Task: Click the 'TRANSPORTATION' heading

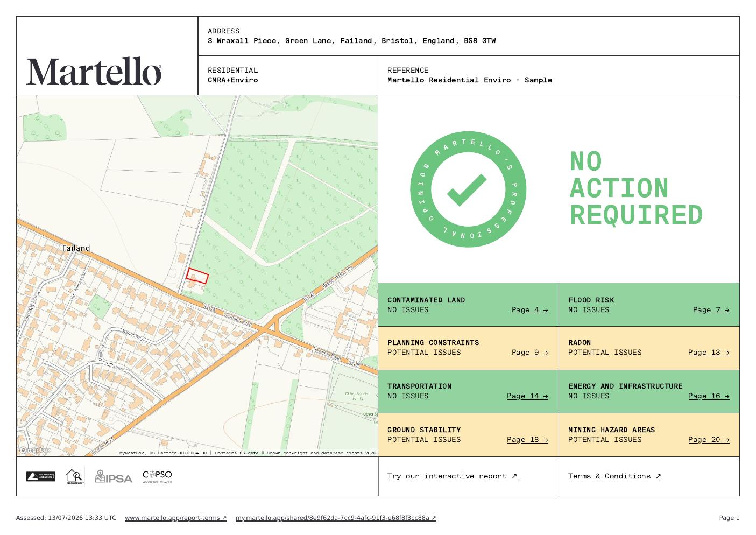Action: pos(419,386)
